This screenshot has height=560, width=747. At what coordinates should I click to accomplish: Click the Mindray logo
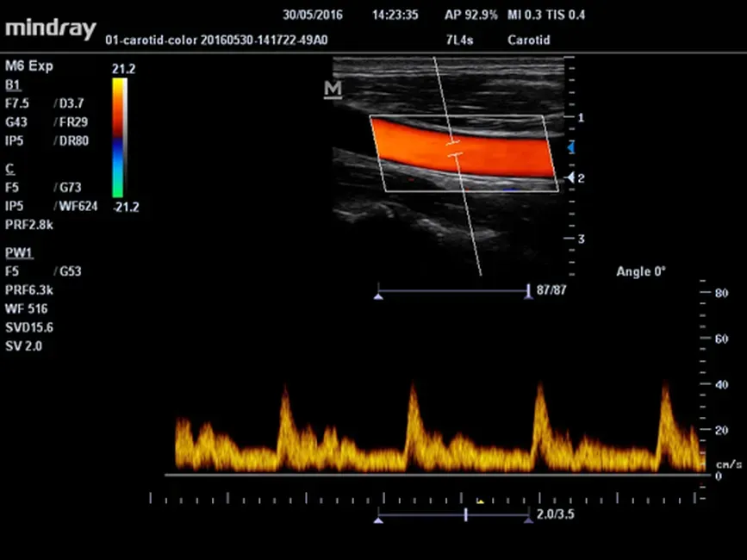click(x=51, y=28)
